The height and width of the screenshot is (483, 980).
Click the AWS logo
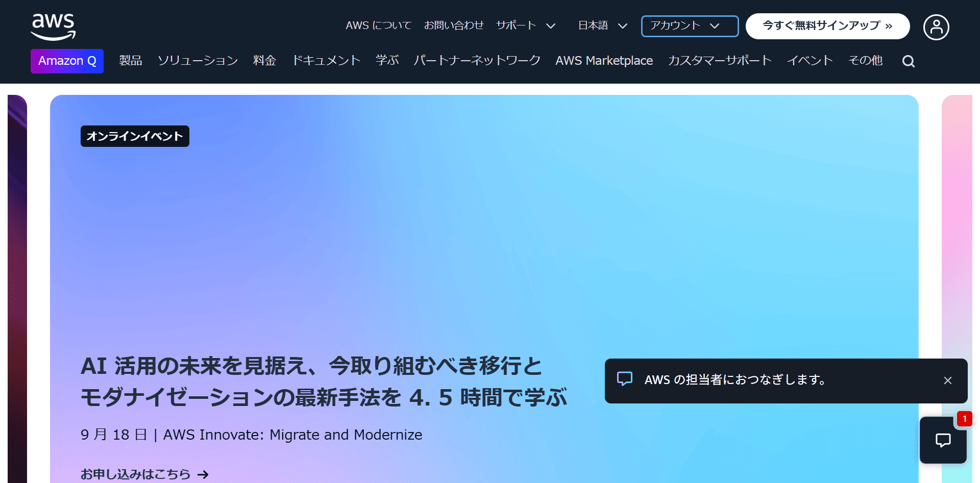[x=53, y=27]
